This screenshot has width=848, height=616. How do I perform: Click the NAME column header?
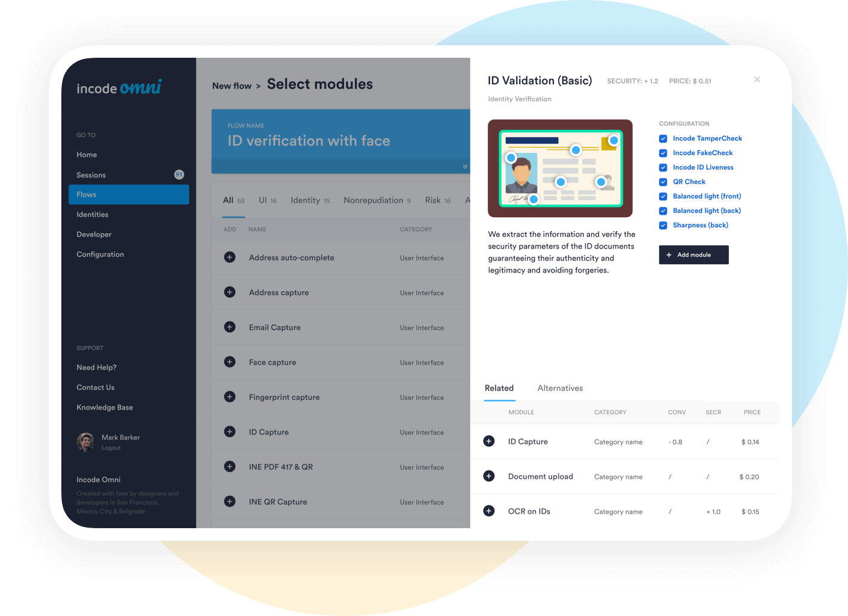point(257,229)
